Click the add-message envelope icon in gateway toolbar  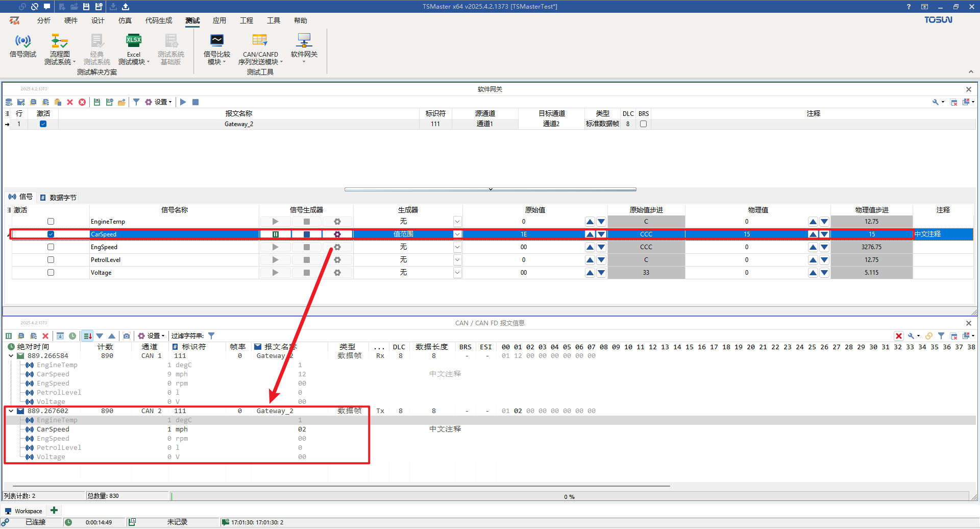(x=21, y=102)
